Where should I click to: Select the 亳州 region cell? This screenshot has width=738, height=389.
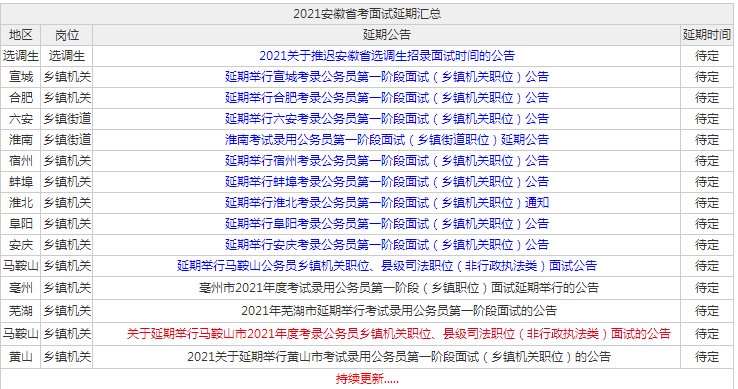pyautogui.click(x=21, y=288)
